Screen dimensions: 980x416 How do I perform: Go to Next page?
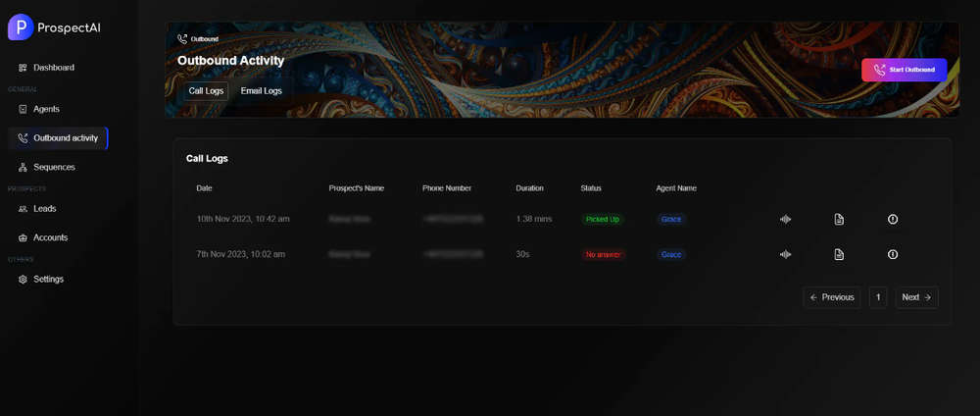click(916, 297)
